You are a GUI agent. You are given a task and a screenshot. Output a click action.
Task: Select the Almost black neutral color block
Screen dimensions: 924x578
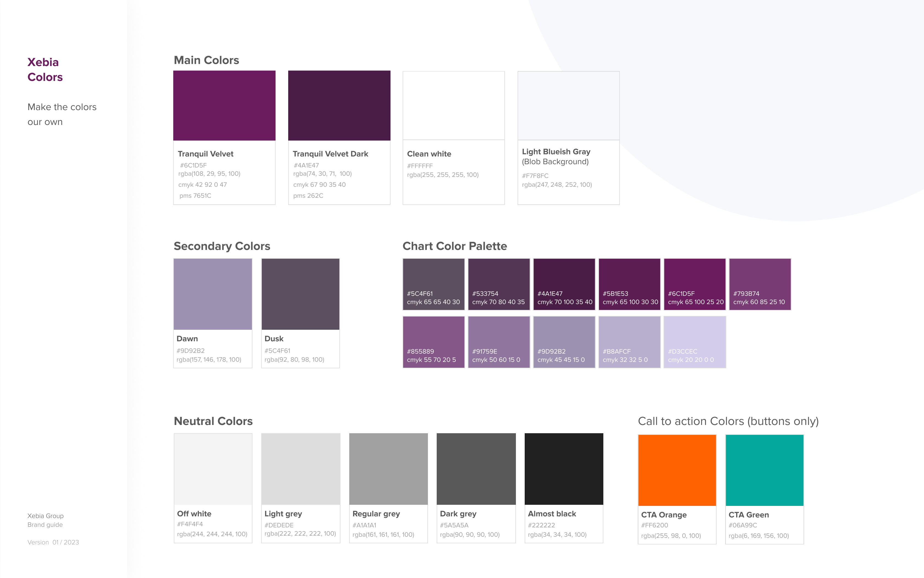point(564,469)
